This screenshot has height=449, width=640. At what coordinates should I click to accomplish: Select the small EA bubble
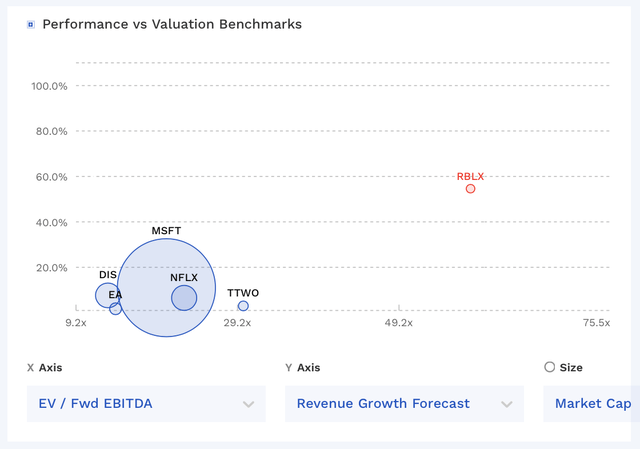coord(116,309)
